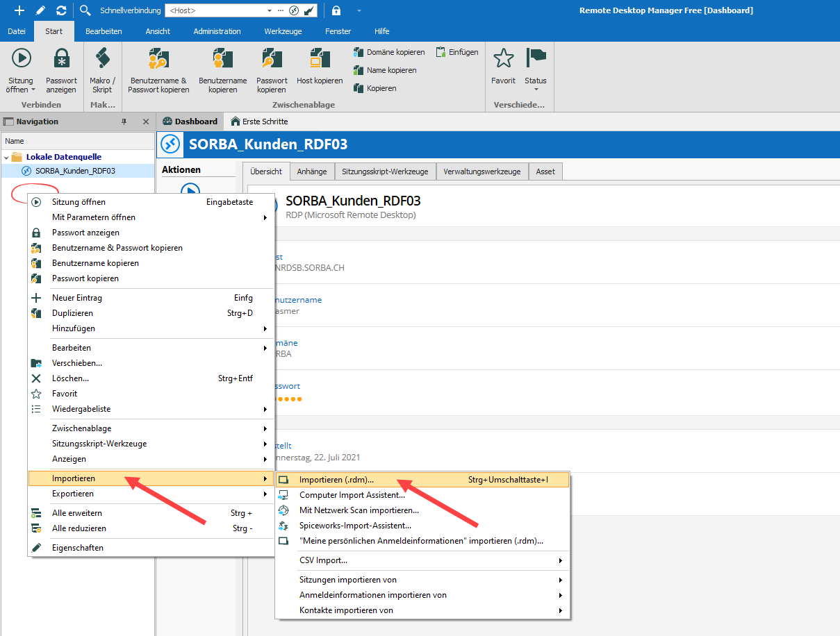Choose Sitzung öffnen in context menu
840x636 pixels.
(151, 202)
